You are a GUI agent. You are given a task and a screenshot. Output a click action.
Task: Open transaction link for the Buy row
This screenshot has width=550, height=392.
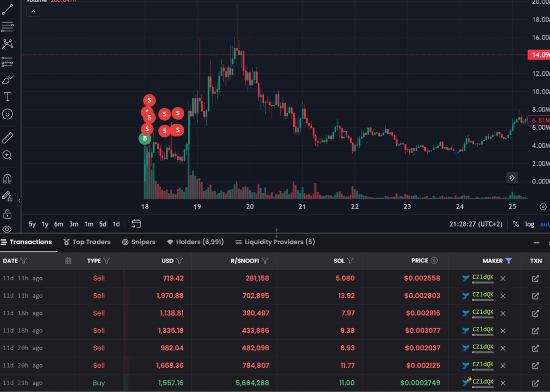(x=535, y=383)
